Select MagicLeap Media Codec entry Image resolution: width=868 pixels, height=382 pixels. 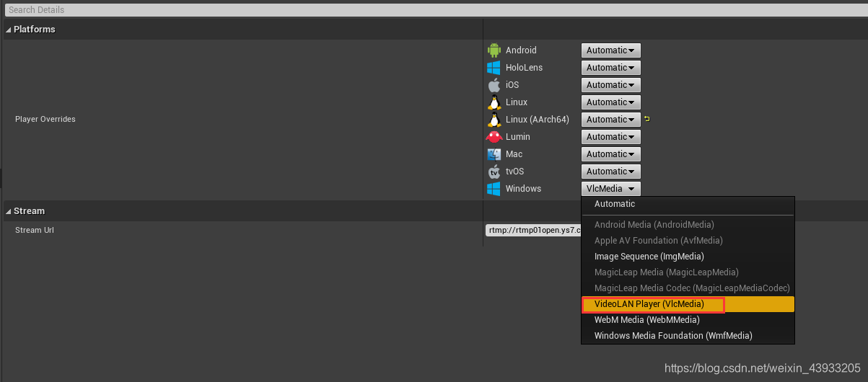tap(688, 288)
